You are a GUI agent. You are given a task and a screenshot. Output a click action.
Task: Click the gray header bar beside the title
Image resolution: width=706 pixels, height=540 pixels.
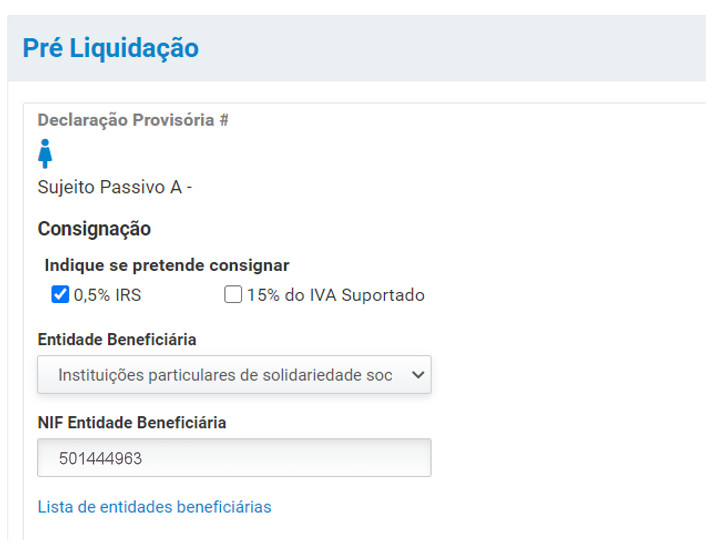(450, 48)
